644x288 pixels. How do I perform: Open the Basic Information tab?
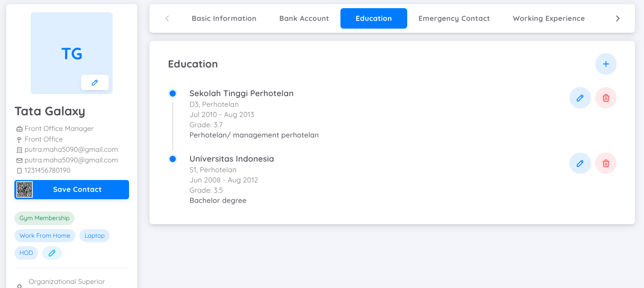(224, 18)
